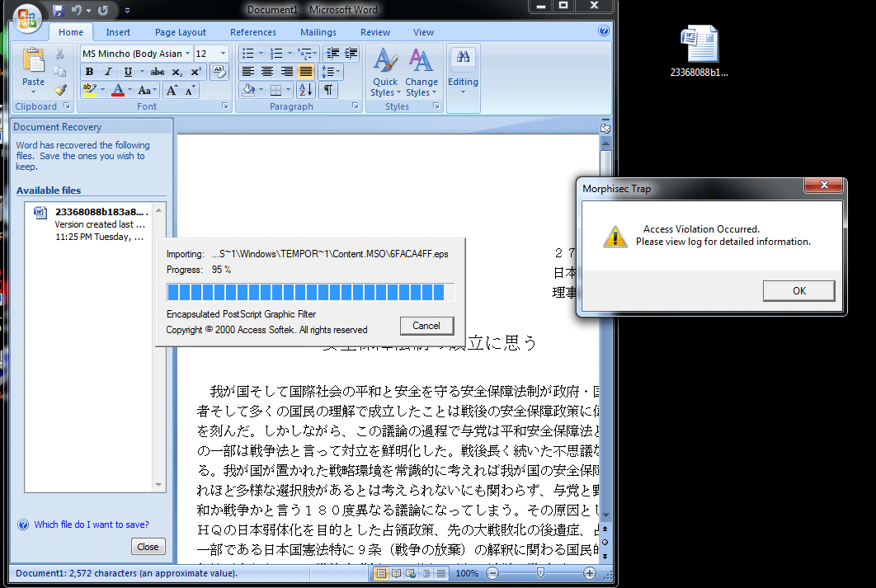Expand the Quick Styles gallery
Image resolution: width=876 pixels, height=588 pixels.
(x=385, y=73)
